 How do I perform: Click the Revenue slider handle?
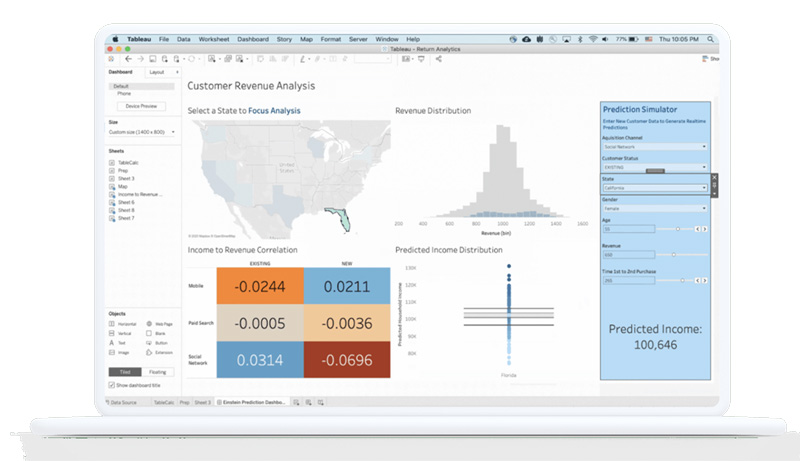(x=673, y=254)
